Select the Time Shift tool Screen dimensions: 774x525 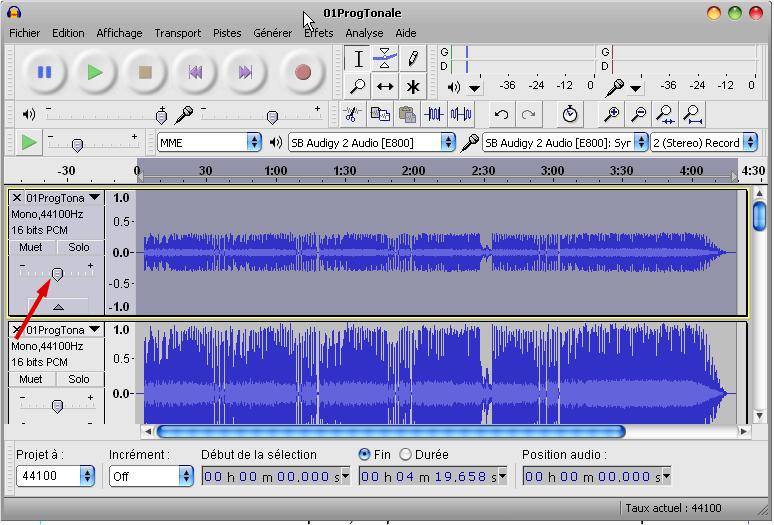click(385, 86)
